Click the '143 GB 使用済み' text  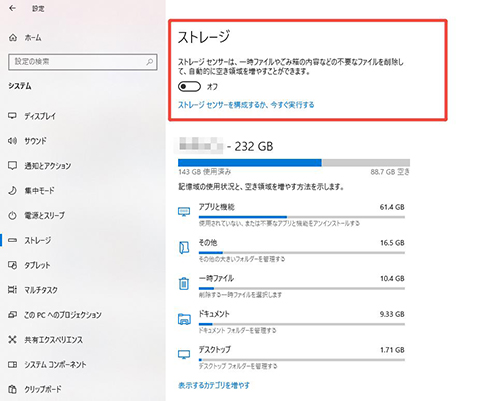point(204,172)
